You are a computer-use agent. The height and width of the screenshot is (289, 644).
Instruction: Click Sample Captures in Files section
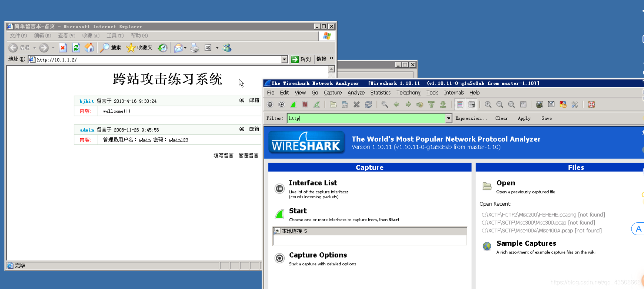pos(526,243)
